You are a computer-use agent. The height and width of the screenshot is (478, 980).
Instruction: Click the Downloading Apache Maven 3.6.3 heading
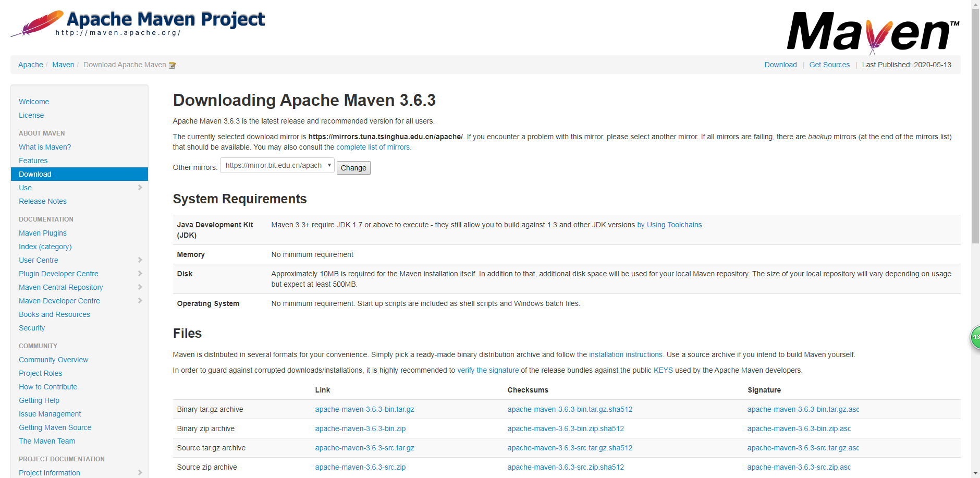[x=304, y=100]
